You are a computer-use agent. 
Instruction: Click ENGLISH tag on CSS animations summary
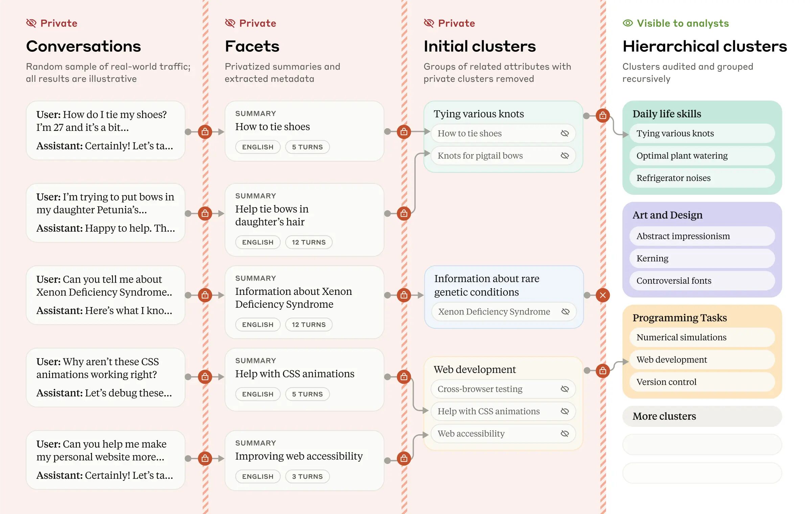(258, 394)
